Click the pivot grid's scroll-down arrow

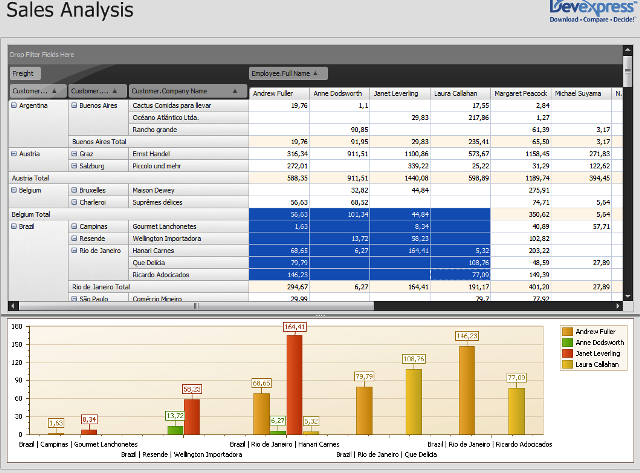point(627,296)
